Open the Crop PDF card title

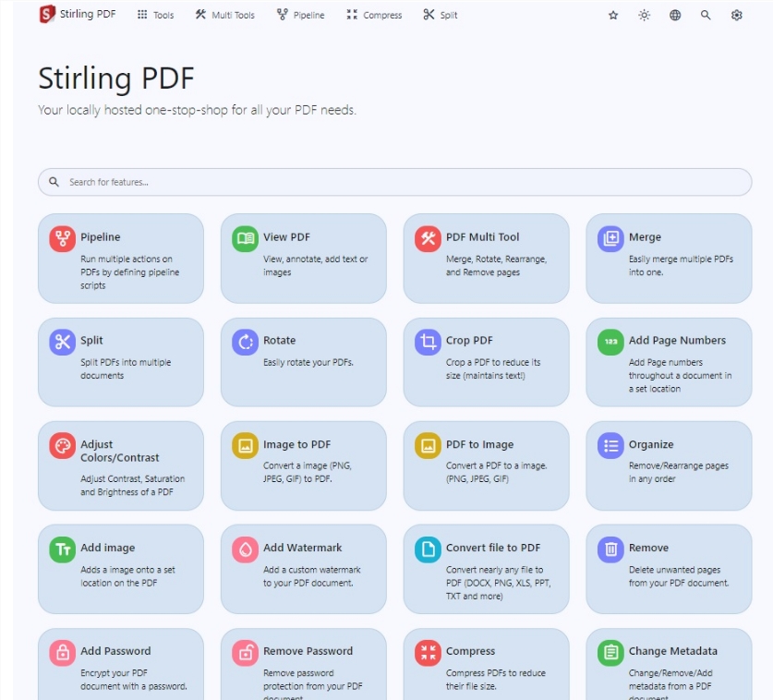[469, 340]
